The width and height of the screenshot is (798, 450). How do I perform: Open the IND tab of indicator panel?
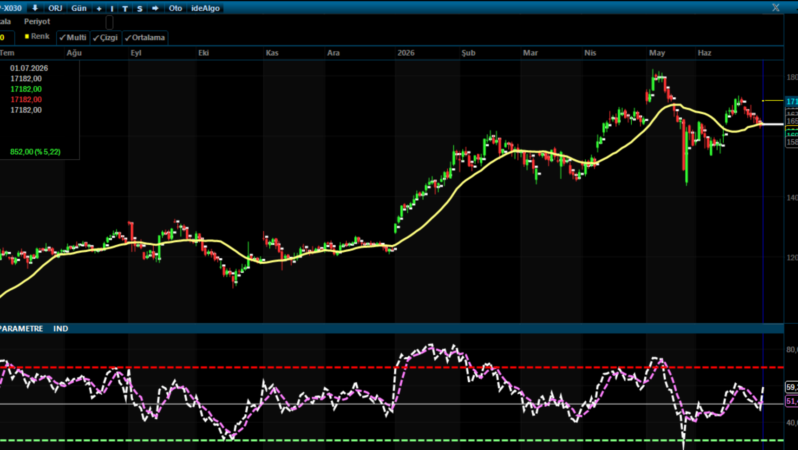pos(61,329)
